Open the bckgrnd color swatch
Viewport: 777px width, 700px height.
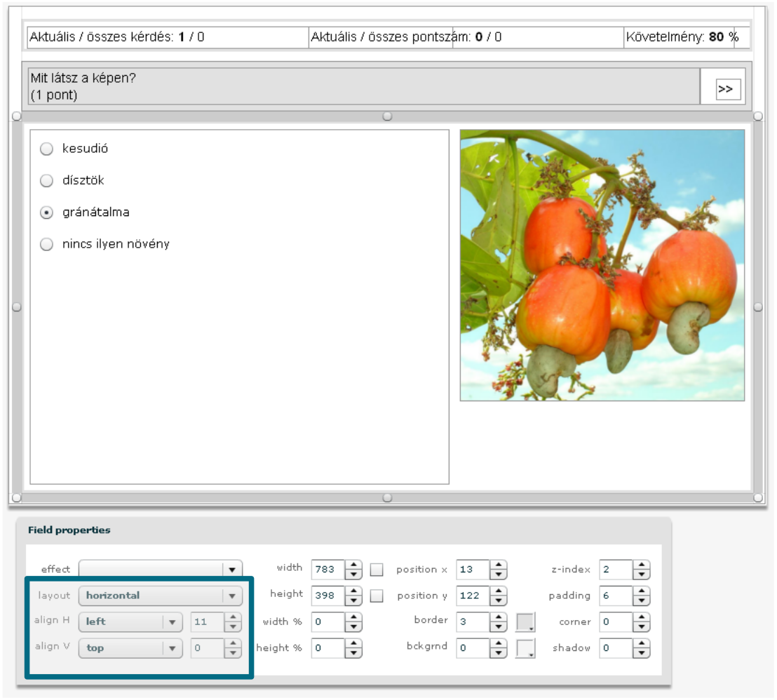tap(525, 648)
